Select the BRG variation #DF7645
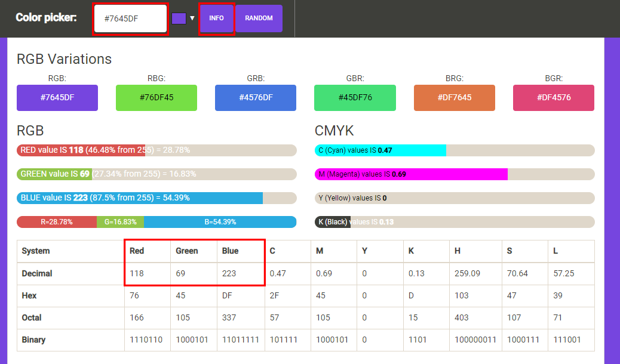 [x=454, y=97]
